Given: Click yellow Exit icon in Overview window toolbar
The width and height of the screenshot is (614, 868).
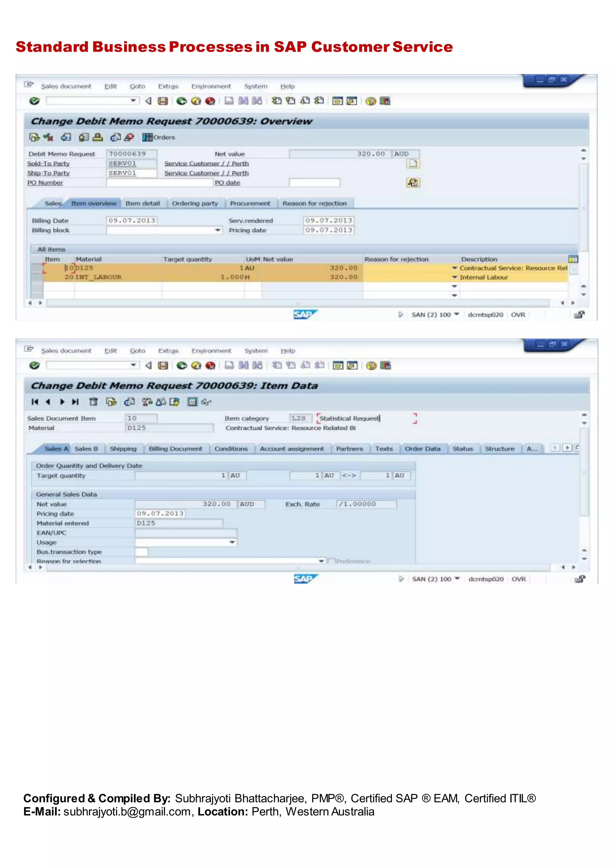Looking at the screenshot, I should [196, 101].
